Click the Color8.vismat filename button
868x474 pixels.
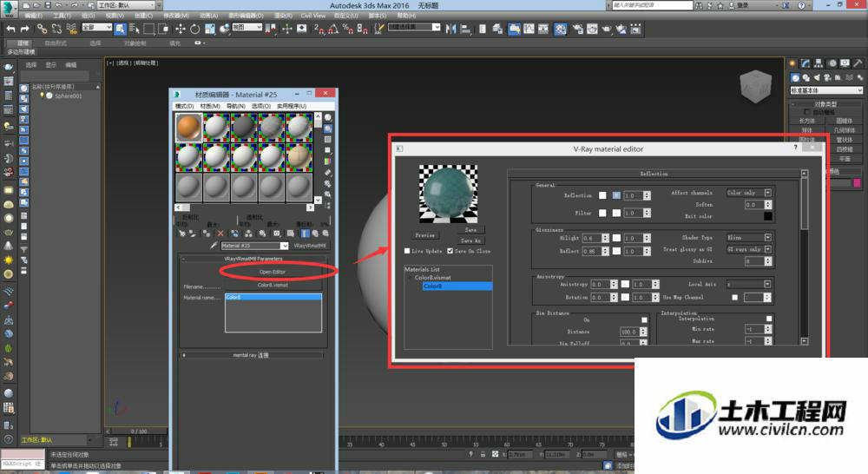coord(273,285)
